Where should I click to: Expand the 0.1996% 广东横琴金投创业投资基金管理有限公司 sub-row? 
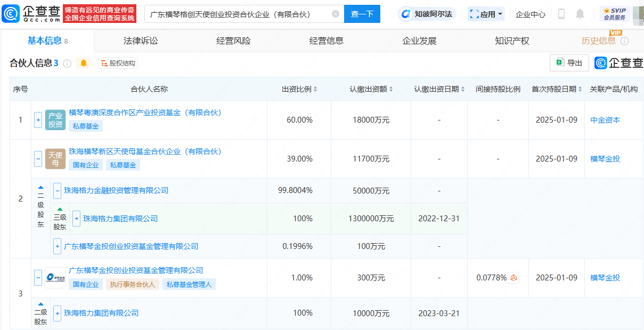click(58, 246)
